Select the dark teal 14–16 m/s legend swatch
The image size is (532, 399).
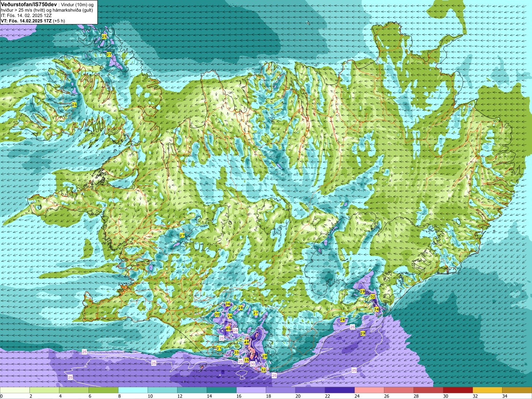click(222, 390)
